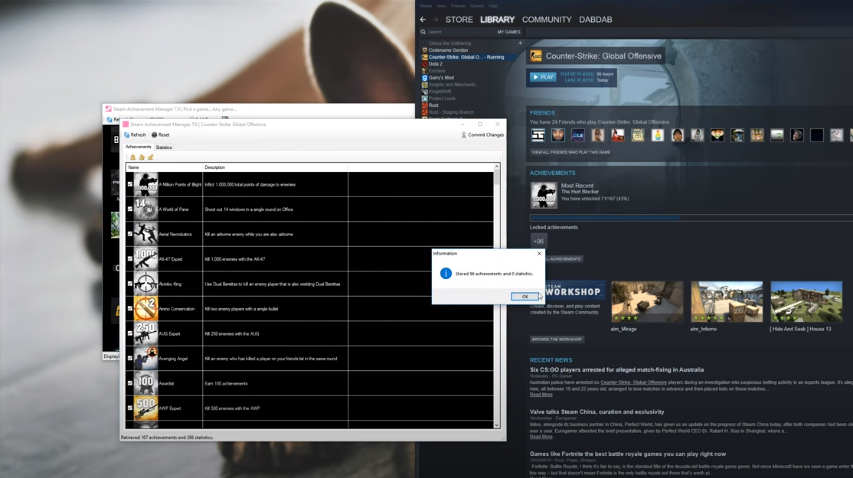Open the LIBRARY section in Steam
This screenshot has width=853, height=478.
(x=497, y=20)
